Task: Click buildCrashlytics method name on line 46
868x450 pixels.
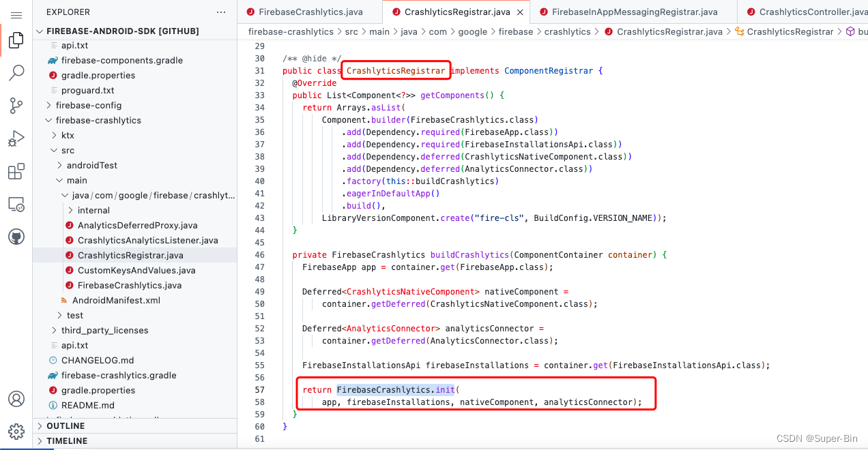Action: point(470,255)
